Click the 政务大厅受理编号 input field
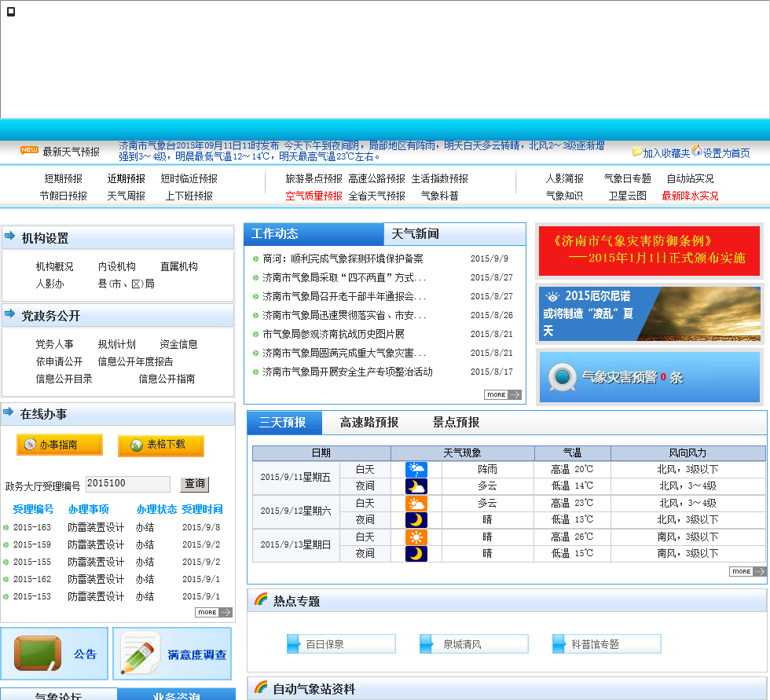Viewport: 770px width, 700px height. pyautogui.click(x=127, y=484)
